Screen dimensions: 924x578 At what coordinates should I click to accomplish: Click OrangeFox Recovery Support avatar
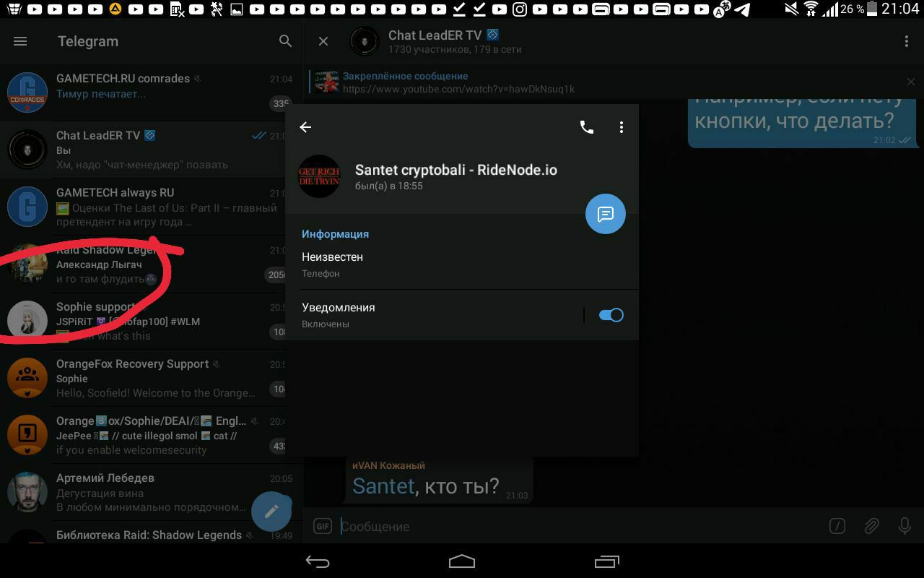click(x=27, y=378)
